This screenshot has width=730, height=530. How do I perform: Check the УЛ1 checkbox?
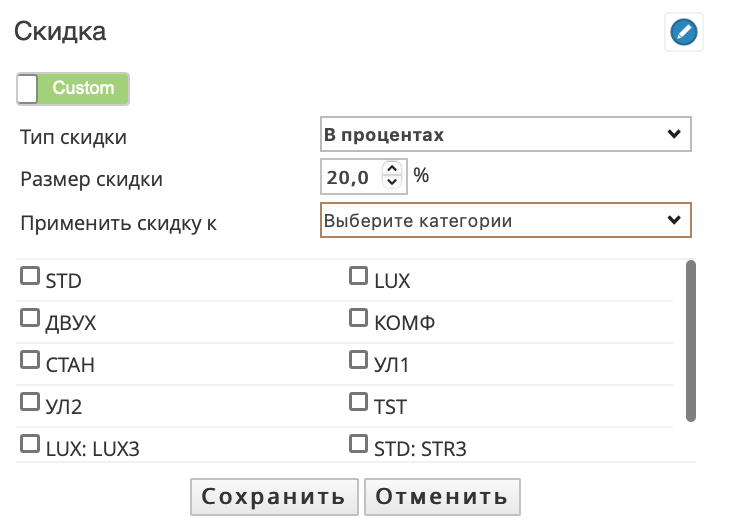pyautogui.click(x=358, y=360)
